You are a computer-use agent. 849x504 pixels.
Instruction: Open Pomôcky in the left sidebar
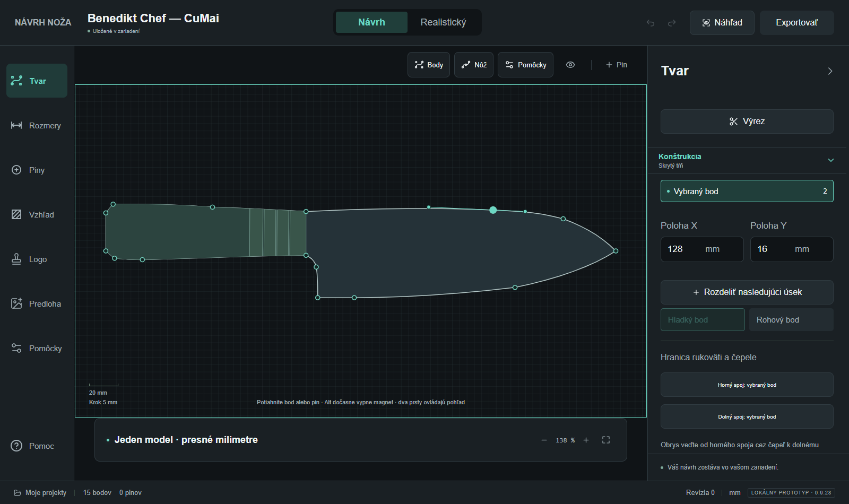click(x=37, y=348)
